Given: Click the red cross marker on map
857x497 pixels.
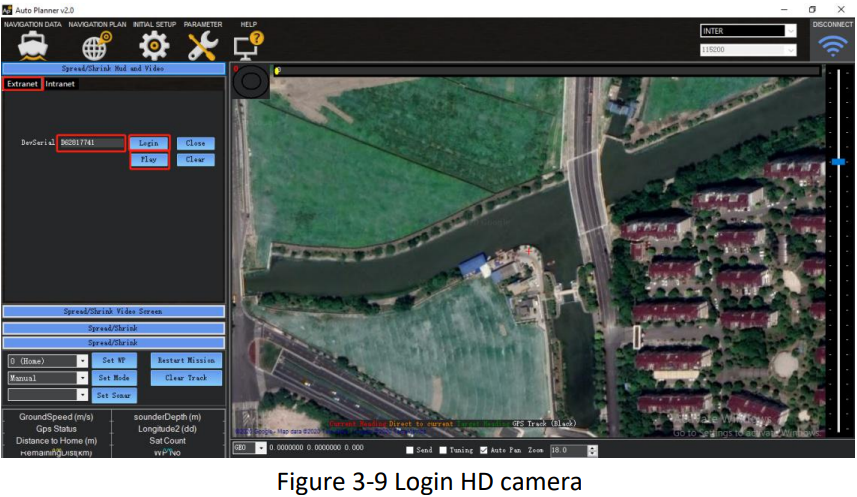Looking at the screenshot, I should pyautogui.click(x=529, y=251).
